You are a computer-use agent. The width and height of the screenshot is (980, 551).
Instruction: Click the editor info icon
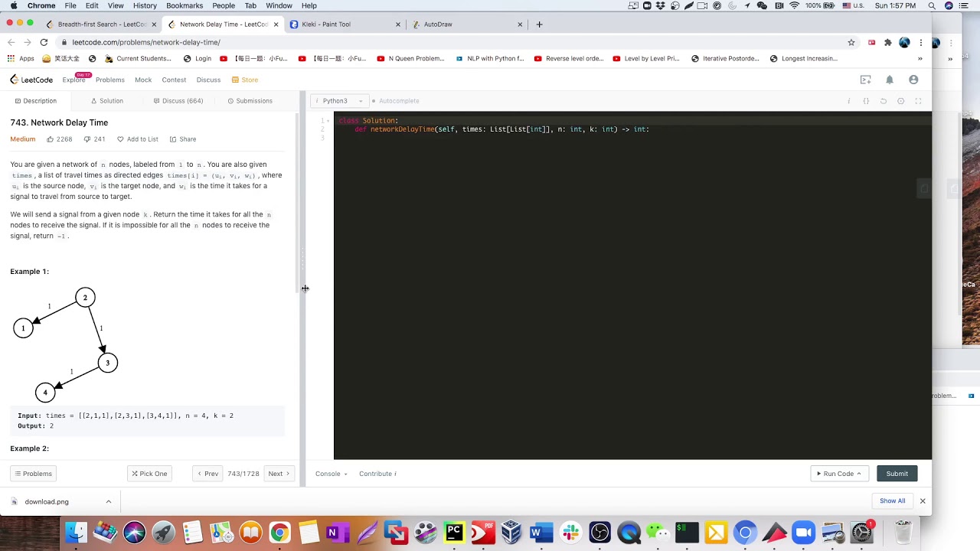[x=848, y=101]
